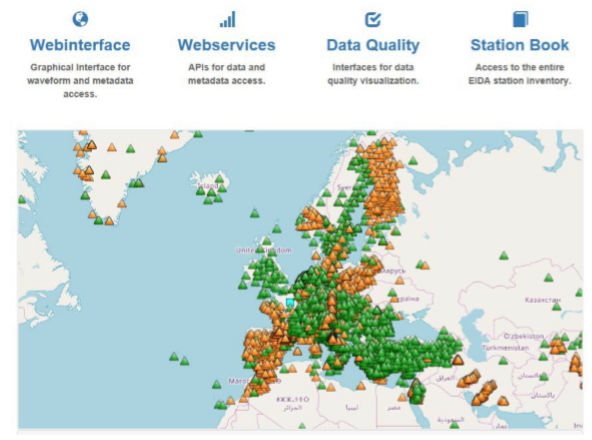
Task: Select the green marker at the map's bottom edge in Algeria
Action: 302,426
